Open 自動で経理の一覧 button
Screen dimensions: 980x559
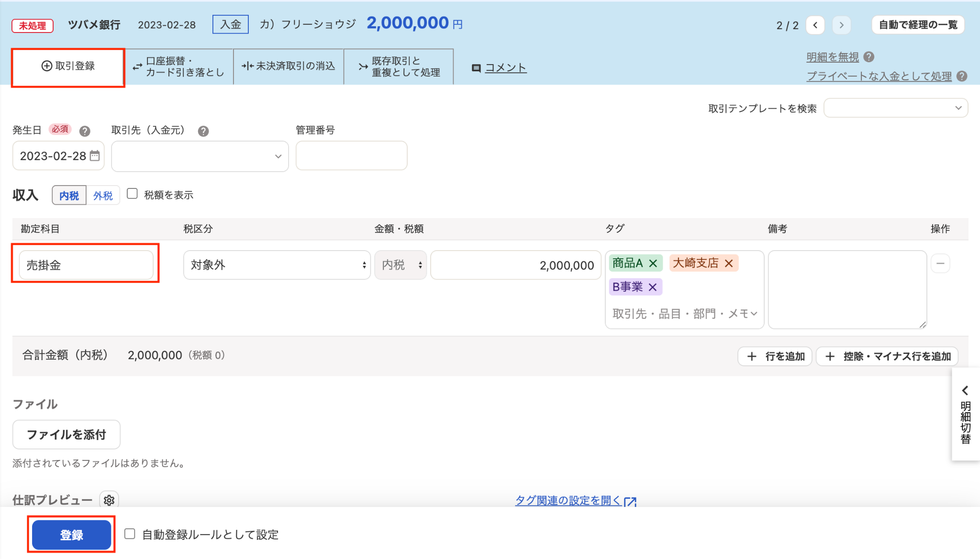(918, 25)
